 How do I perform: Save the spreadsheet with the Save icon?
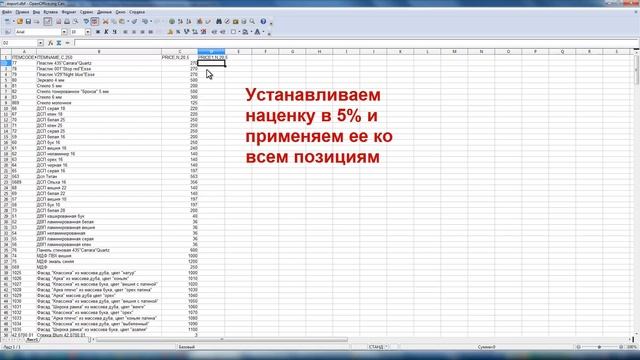(x=28, y=21)
